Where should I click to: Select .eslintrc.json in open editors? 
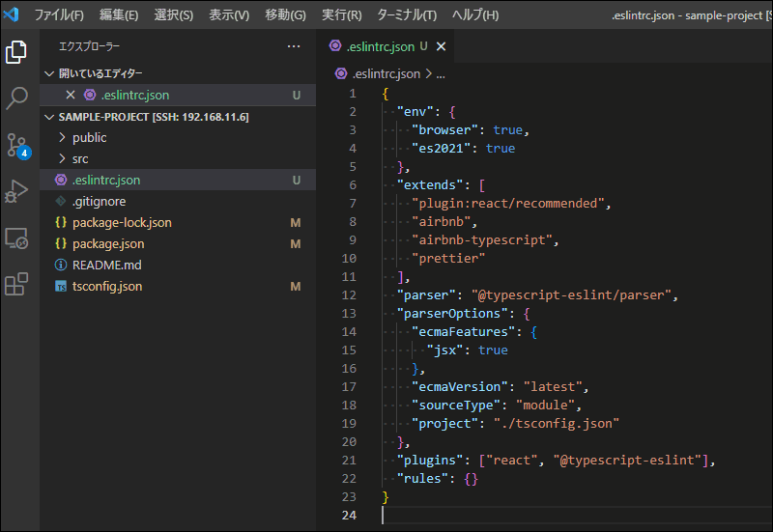click(x=178, y=95)
